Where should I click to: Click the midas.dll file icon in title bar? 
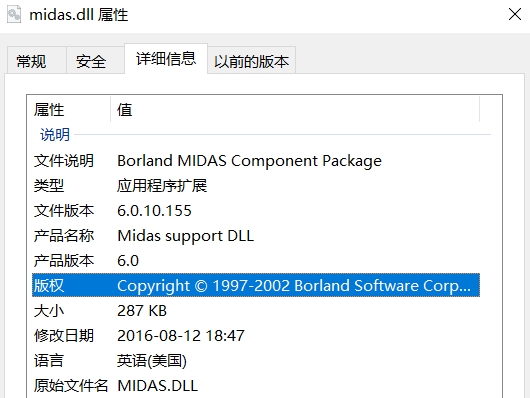14,15
